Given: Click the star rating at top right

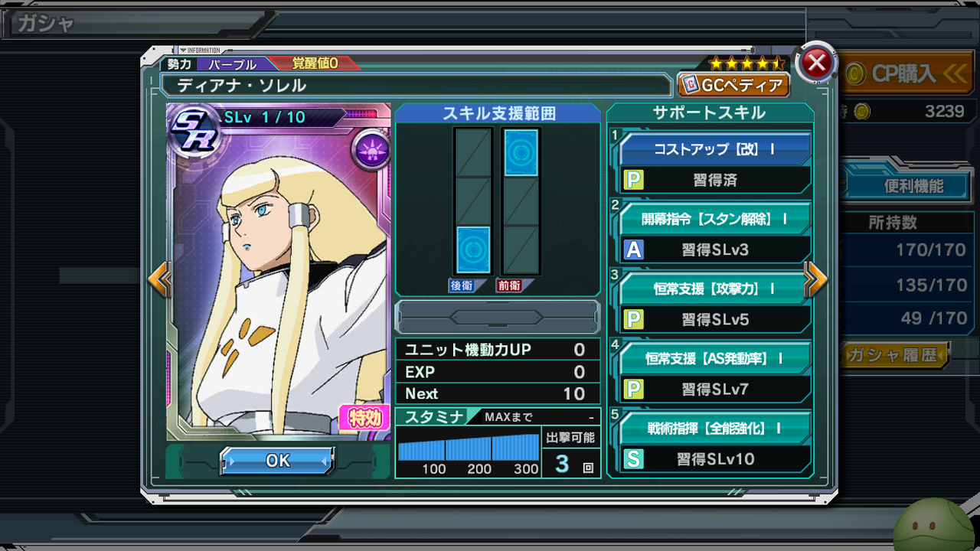Looking at the screenshot, I should point(747,63).
